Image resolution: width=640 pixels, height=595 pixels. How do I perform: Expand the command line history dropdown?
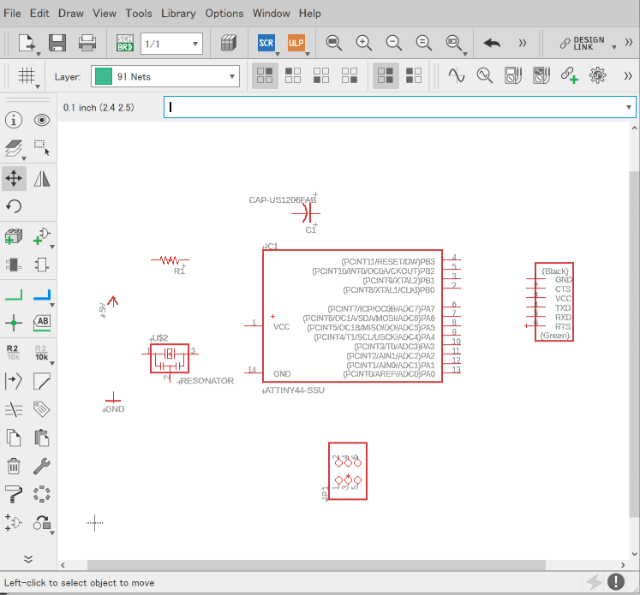629,107
